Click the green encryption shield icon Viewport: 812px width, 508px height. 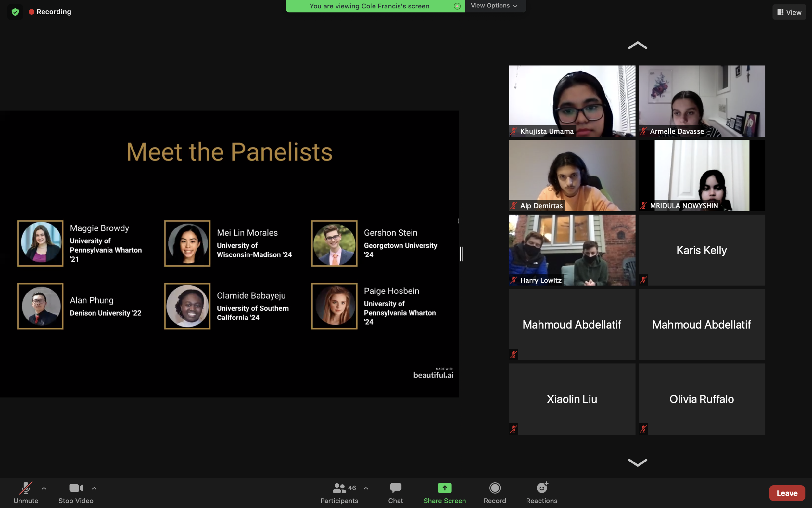point(15,12)
